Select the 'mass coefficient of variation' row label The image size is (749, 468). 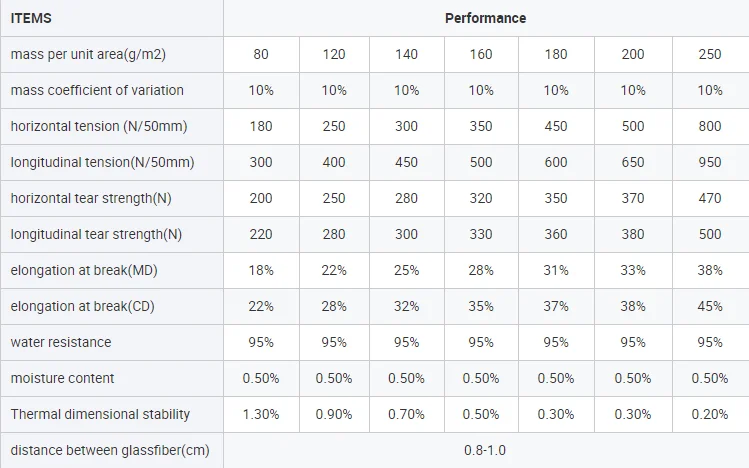(97, 90)
